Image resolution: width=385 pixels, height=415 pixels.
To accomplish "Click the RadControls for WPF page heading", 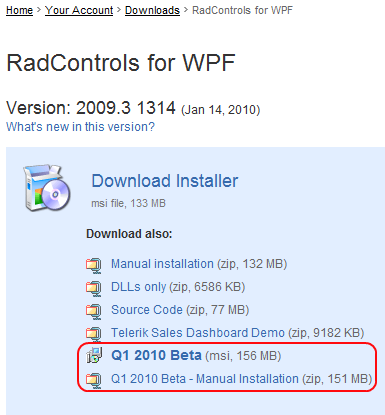I will point(121,63).
